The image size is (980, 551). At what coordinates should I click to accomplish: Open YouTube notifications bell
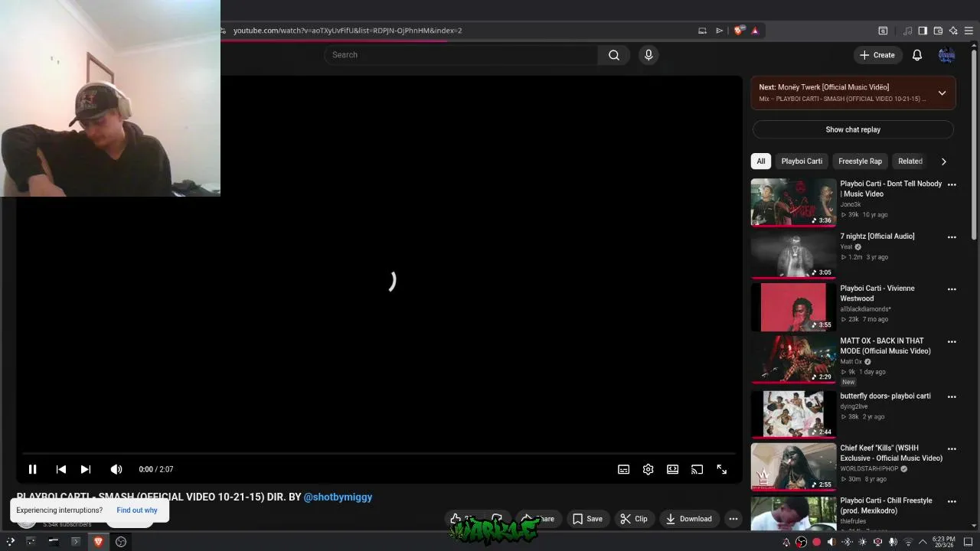point(917,55)
